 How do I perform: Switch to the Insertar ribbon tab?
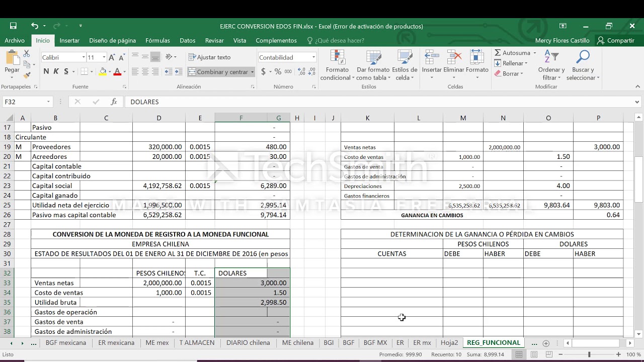[x=69, y=41]
